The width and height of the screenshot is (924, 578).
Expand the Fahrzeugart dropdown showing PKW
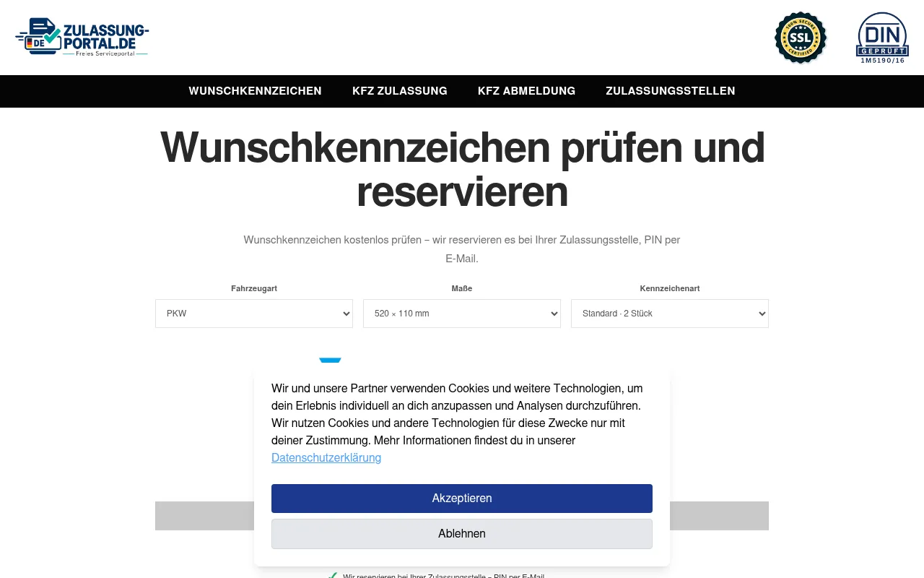[x=254, y=314]
